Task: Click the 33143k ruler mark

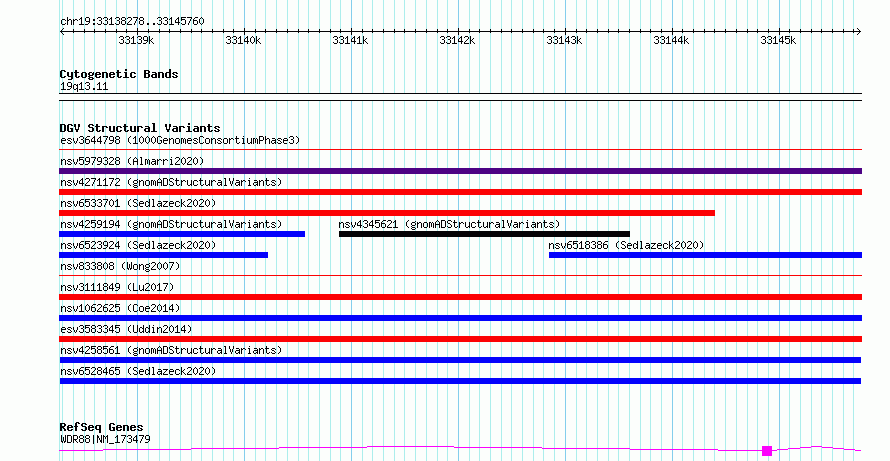Action: [564, 40]
